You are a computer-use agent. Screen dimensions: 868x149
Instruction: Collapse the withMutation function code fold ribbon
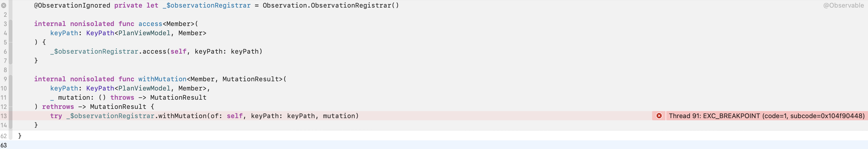coord(11,102)
